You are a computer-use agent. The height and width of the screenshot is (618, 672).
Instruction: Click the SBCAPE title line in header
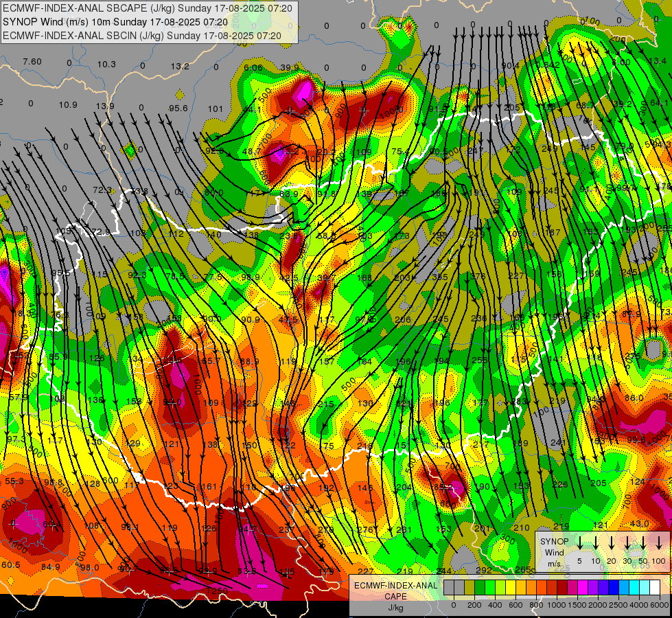(x=148, y=8)
